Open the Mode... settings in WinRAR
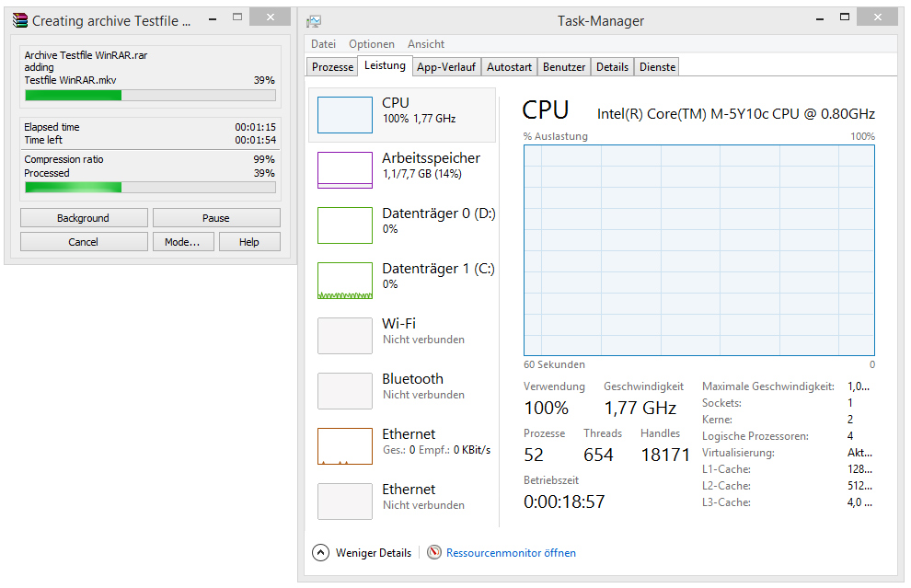Viewport: 911px width, 588px height. 183,242
